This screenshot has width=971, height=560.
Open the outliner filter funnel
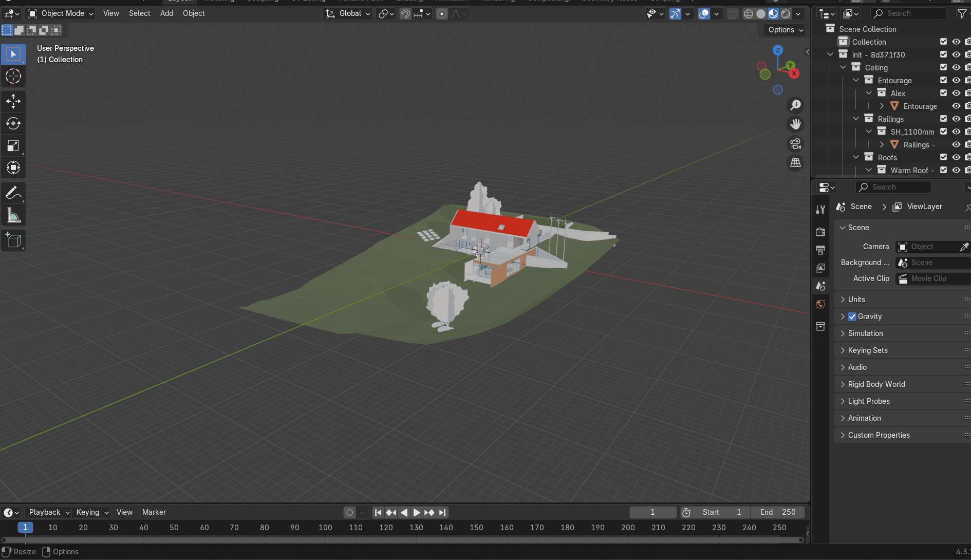pos(962,13)
